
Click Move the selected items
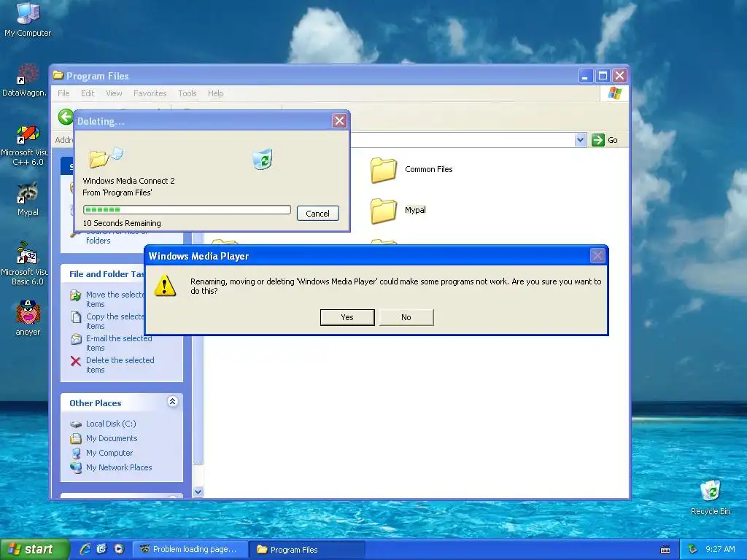(115, 300)
